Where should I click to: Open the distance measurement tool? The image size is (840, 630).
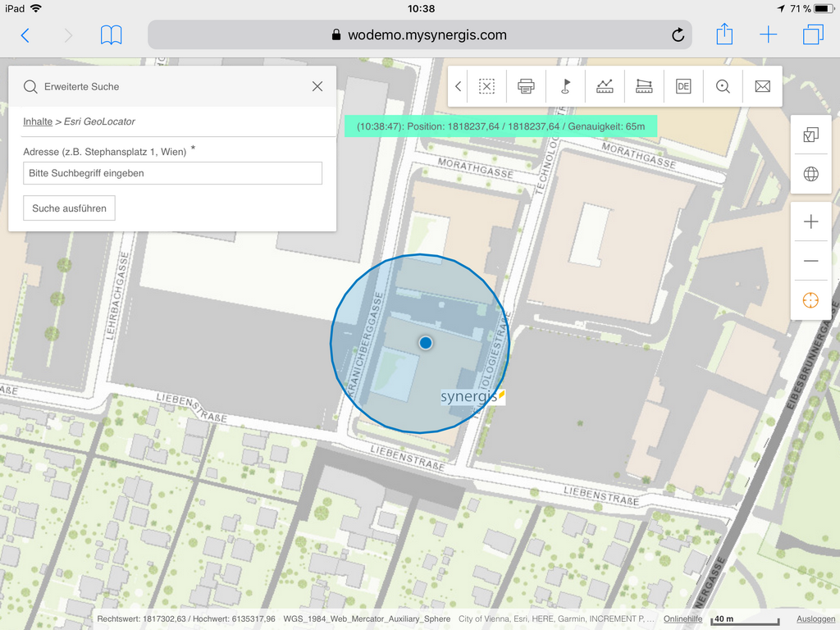click(644, 86)
